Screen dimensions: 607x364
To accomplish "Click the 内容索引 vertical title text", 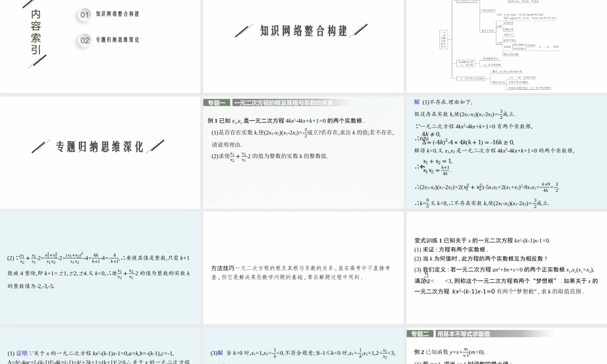I will click(36, 32).
